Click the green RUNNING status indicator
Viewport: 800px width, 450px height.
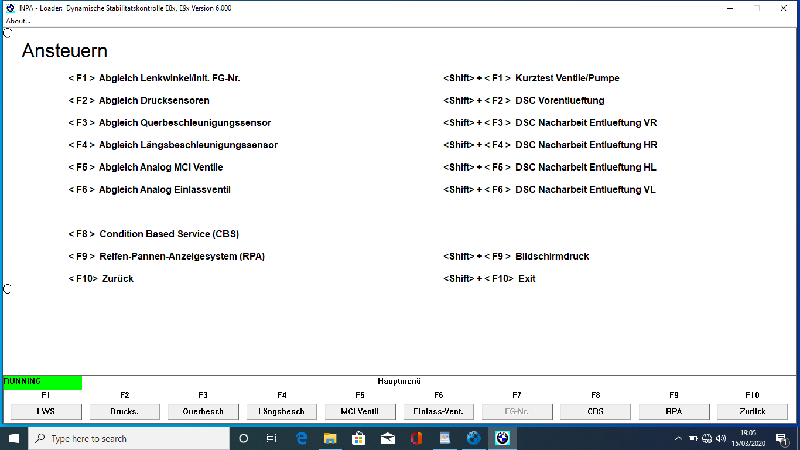click(42, 382)
